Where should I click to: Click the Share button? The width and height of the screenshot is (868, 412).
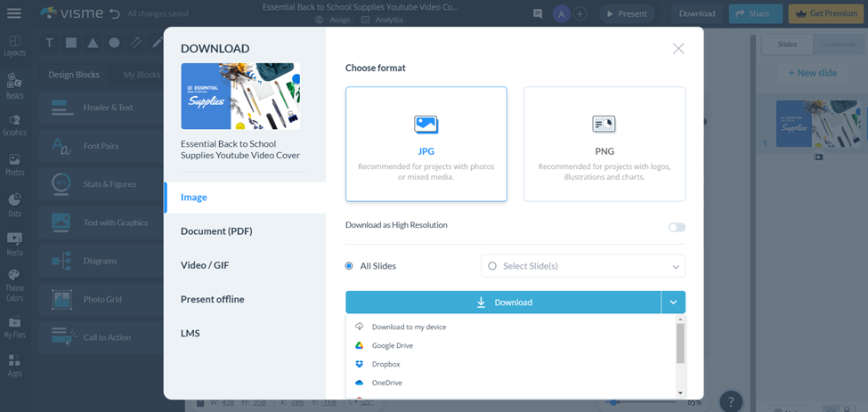click(756, 14)
